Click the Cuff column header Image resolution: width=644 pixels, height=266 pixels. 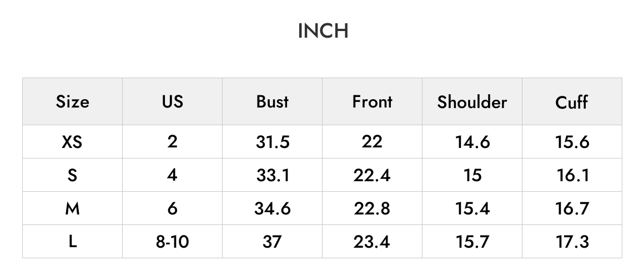click(572, 102)
